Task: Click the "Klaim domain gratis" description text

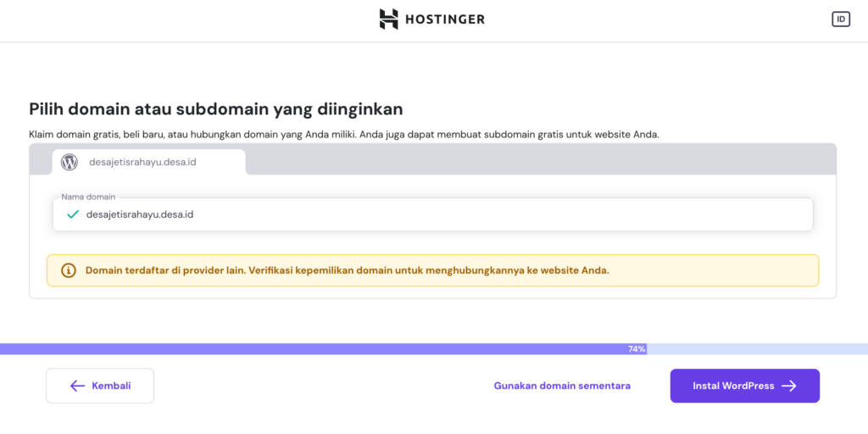Action: [343, 134]
